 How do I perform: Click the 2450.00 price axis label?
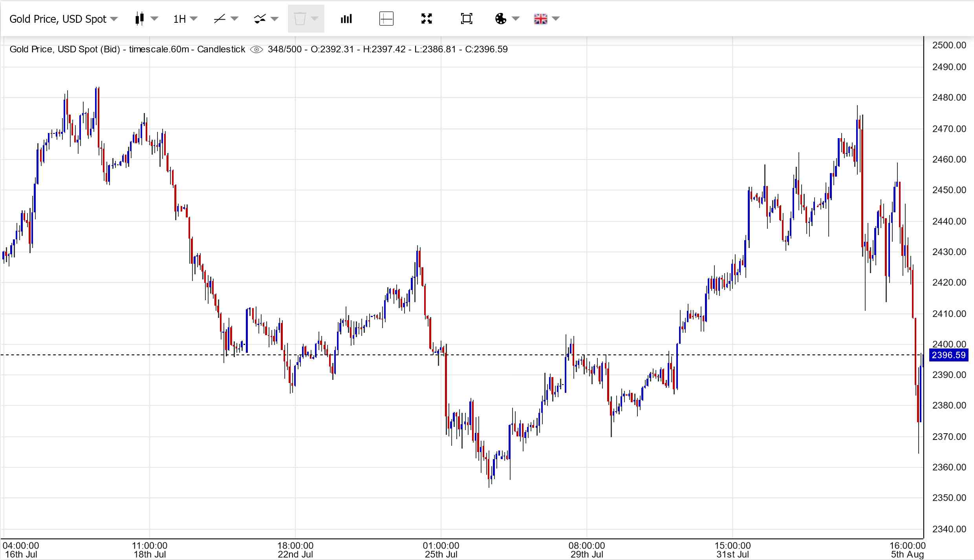[949, 190]
